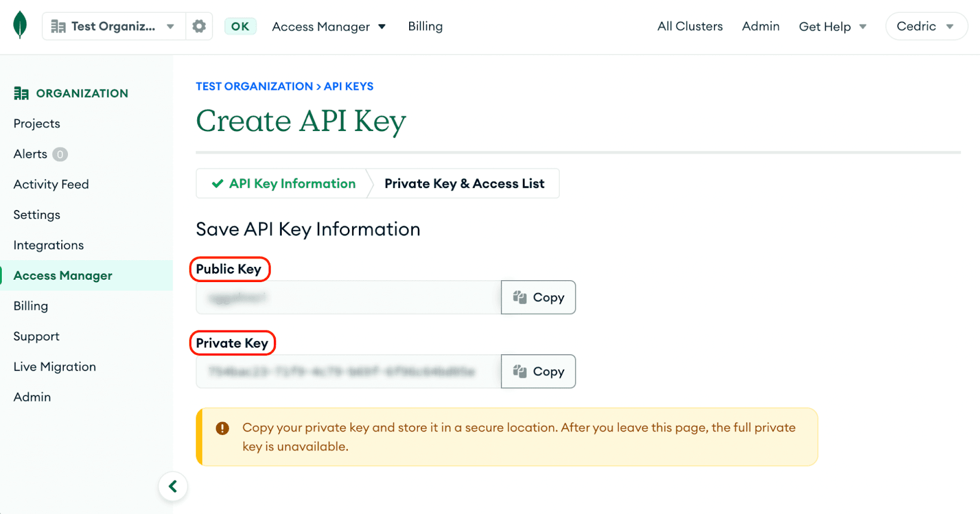Select Private Key & Access List step
Image resolution: width=980 pixels, height=514 pixels.
pyautogui.click(x=464, y=184)
